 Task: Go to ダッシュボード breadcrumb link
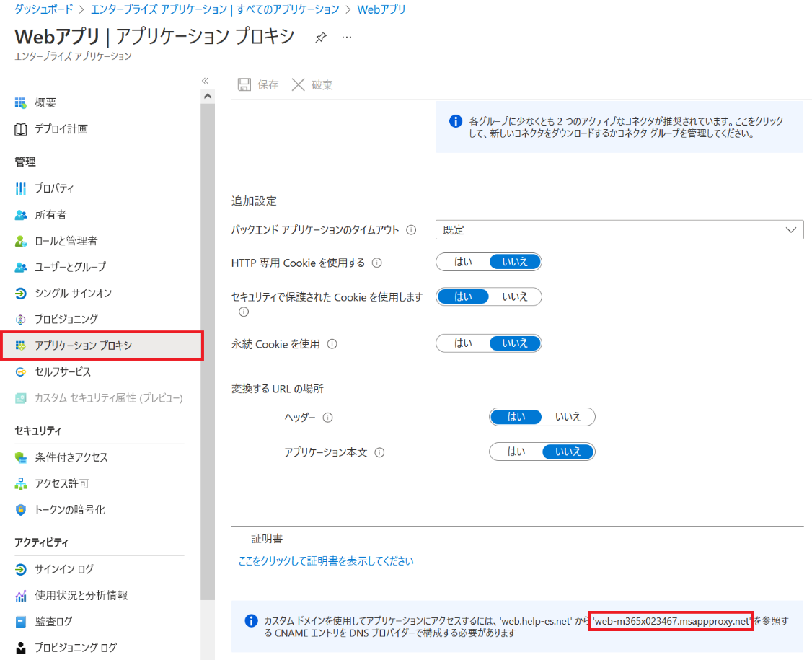pyautogui.click(x=44, y=9)
